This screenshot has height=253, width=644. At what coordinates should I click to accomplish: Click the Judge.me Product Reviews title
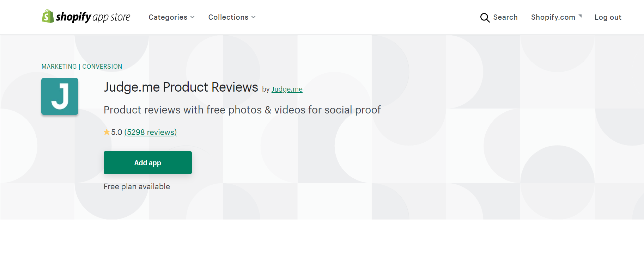pos(181,87)
